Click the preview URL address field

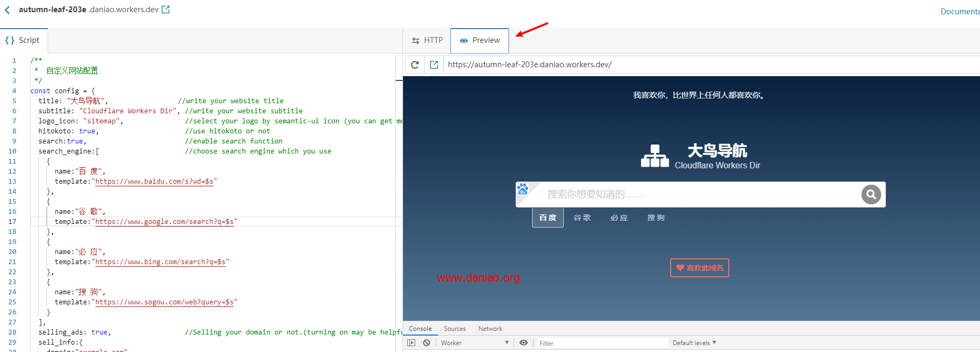coord(712,65)
